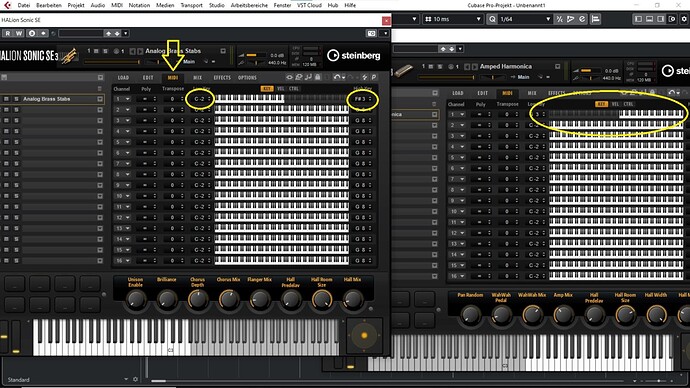Toggle the VEL button in rear Amped Harmonica window
This screenshot has height=388, width=690.
click(x=615, y=104)
